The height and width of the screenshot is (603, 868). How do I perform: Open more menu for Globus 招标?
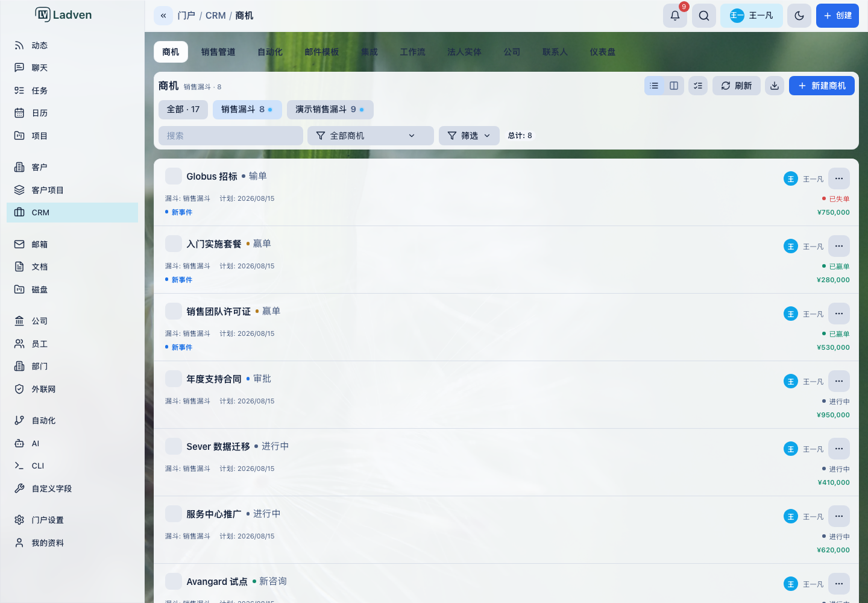(839, 178)
